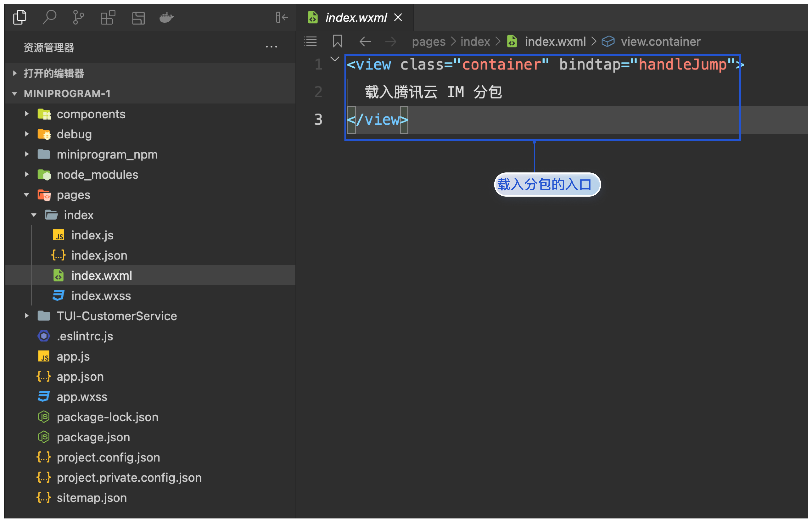Open app.json file
This screenshot has height=523, width=812.
point(150,377)
